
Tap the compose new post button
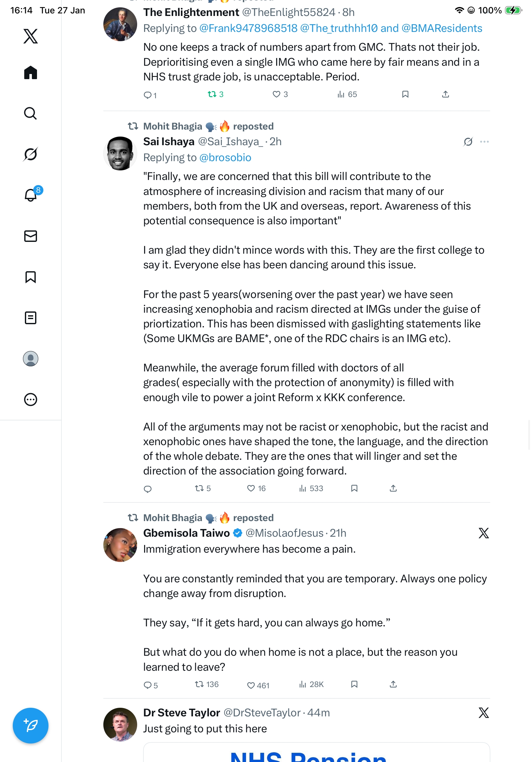[x=31, y=725]
